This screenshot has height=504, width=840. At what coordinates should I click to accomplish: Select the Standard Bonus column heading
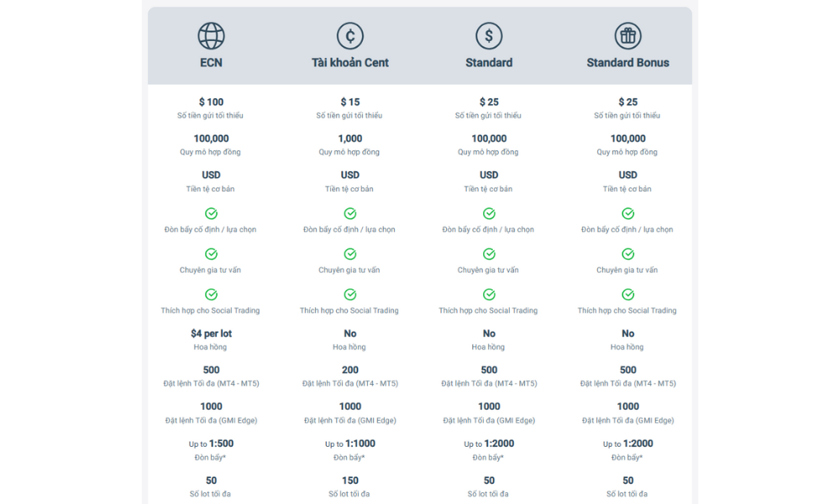627,63
